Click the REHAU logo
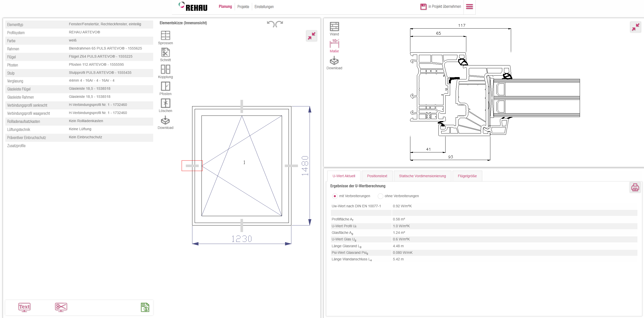 (193, 7)
